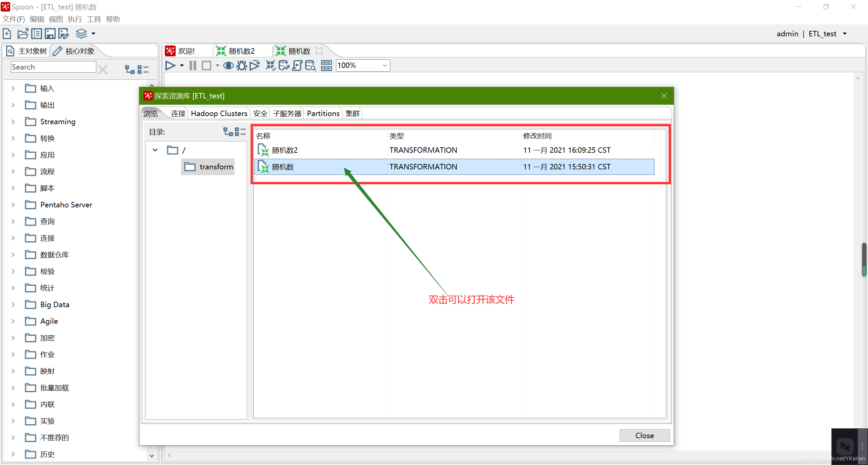This screenshot has width=868, height=465.
Task: Click the 随机数2 TRANSFORMATION file icon
Action: click(265, 150)
